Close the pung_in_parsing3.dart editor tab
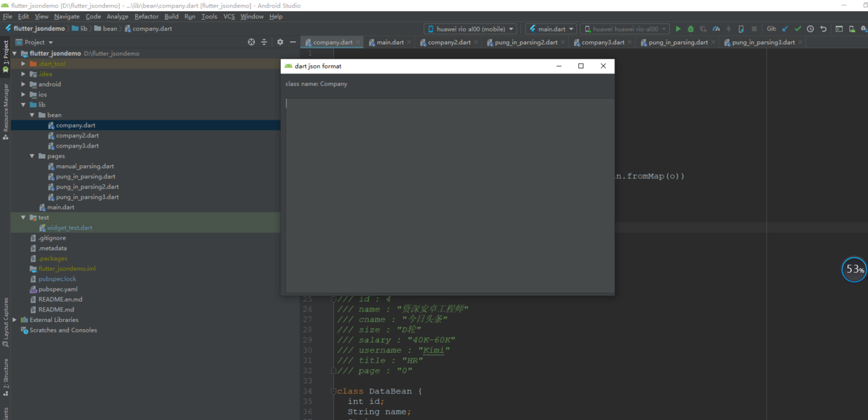Viewport: 868px width, 420px height. [x=800, y=42]
